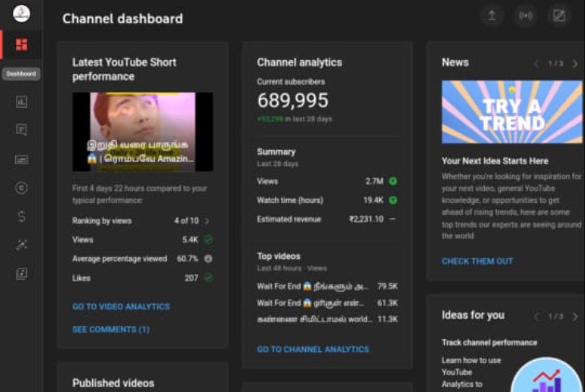This screenshot has width=585, height=392.
Task: Click the 689,995 subscribers count
Action: (x=292, y=100)
